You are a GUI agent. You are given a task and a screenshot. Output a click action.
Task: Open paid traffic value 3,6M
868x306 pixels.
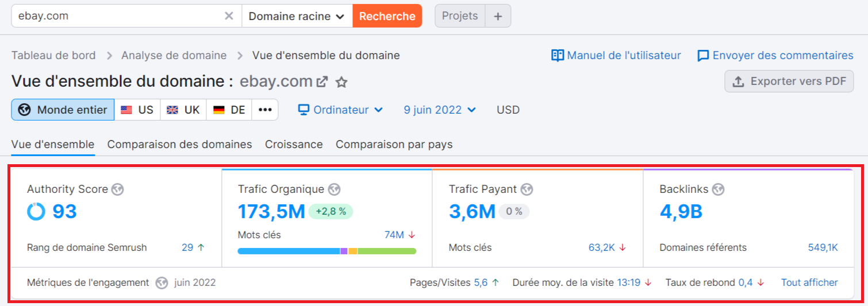472,212
